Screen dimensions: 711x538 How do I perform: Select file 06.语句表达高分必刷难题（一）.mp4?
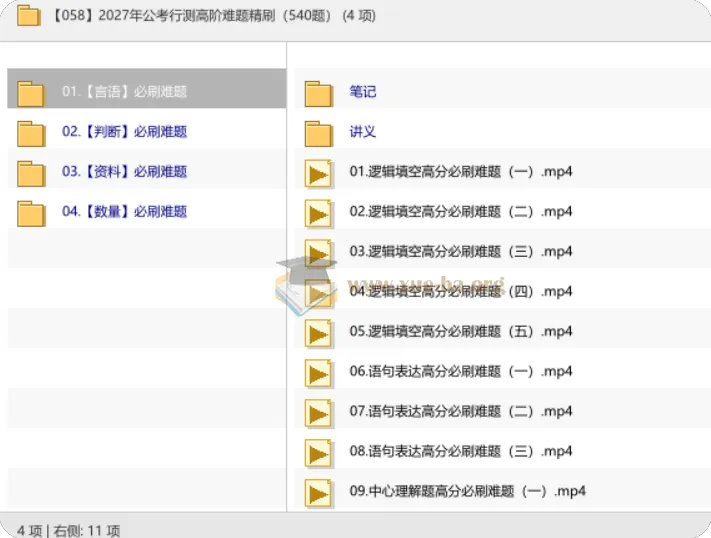(x=461, y=371)
